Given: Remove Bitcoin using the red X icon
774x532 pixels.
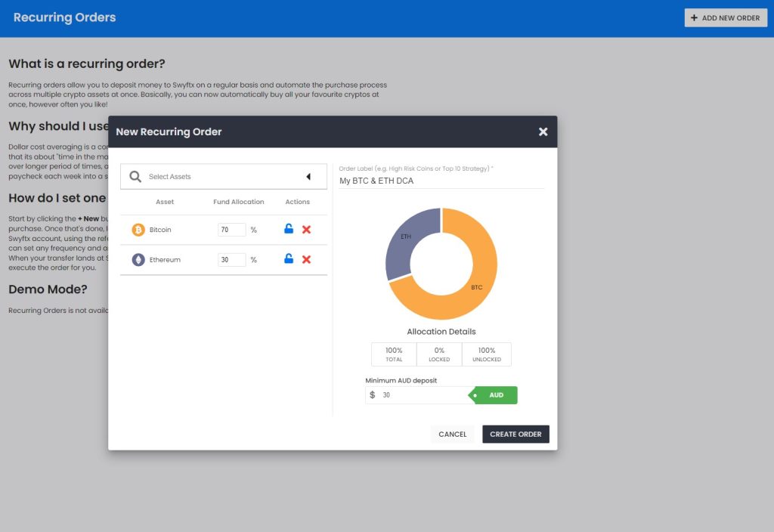Looking at the screenshot, I should pos(306,229).
